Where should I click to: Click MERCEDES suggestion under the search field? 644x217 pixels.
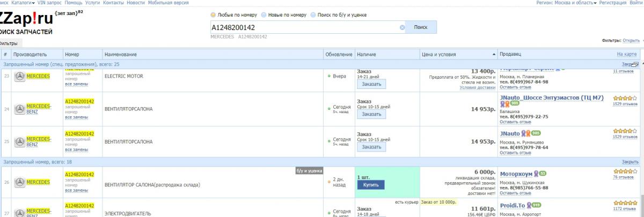(222, 37)
